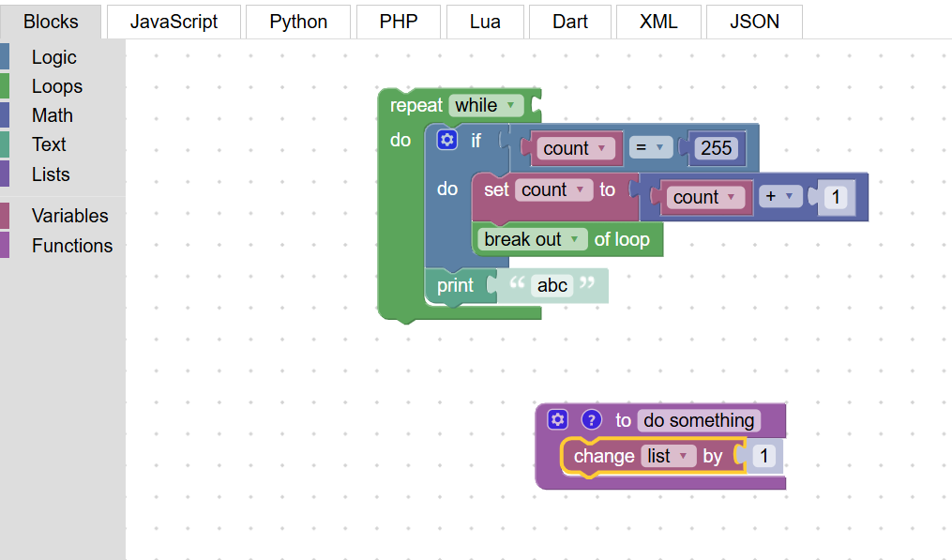
Task: Edit the number 1 in the addition block
Action: click(836, 197)
